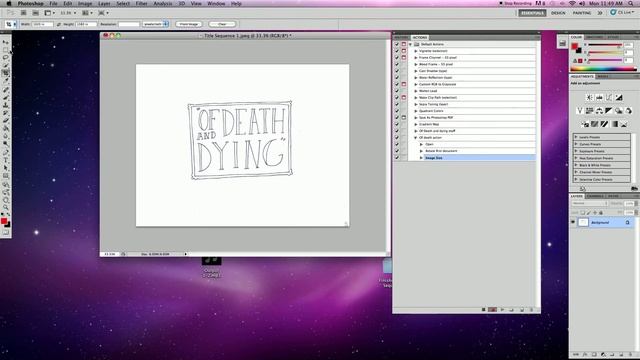Open the File menu
Screen dimensions: 640x360
[53, 3]
